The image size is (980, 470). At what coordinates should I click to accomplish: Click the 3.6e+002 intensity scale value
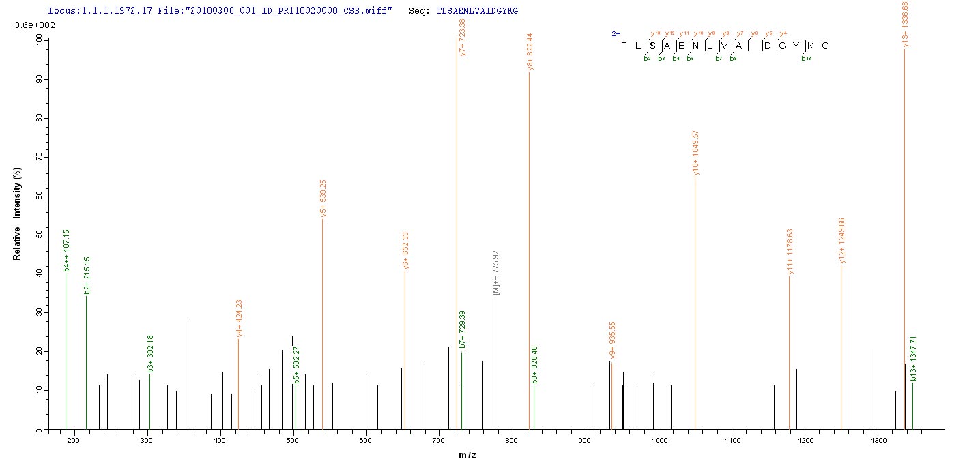coord(41,25)
